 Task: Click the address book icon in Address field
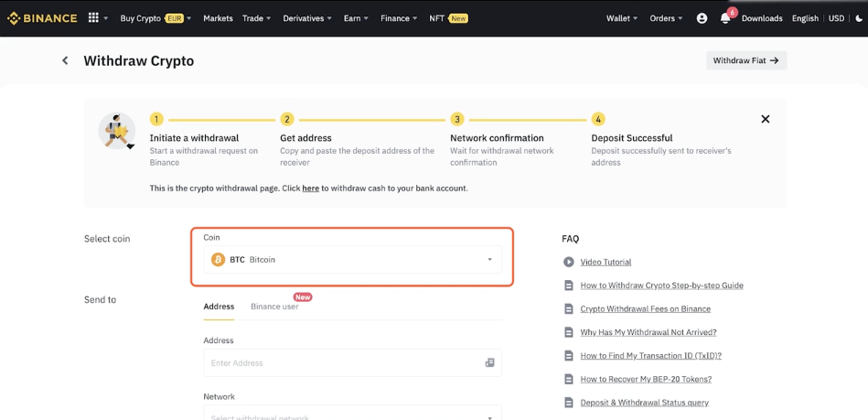[x=489, y=363]
